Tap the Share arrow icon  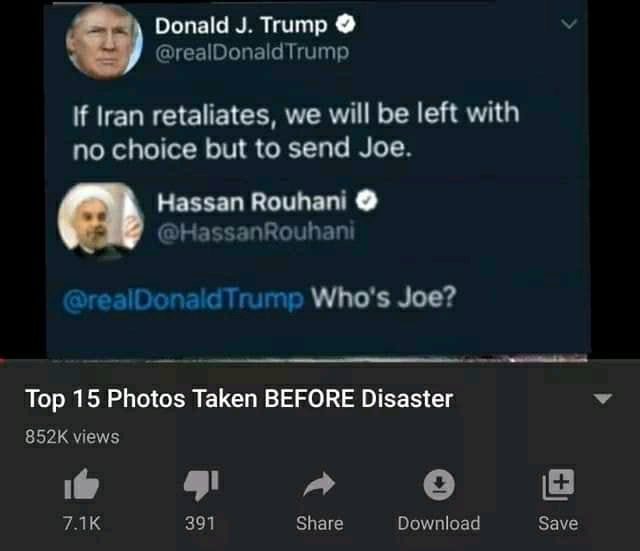pyautogui.click(x=319, y=484)
